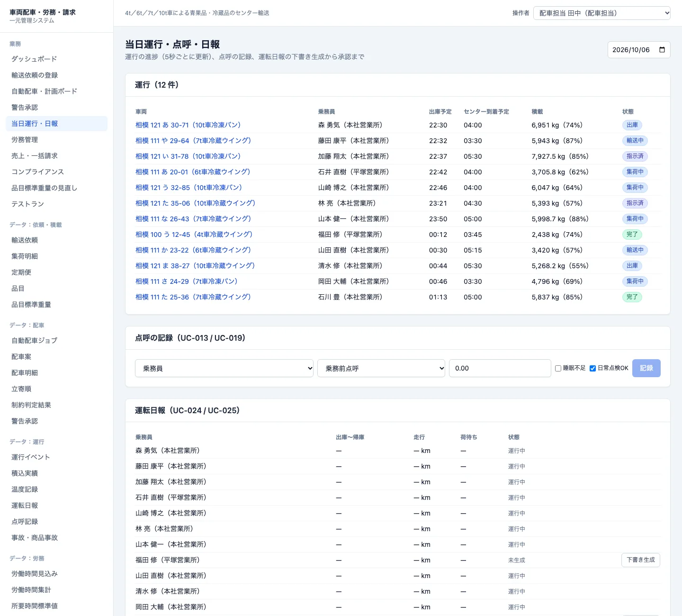
Task: Open 積込実績 sidebar entry
Action: click(x=56, y=473)
